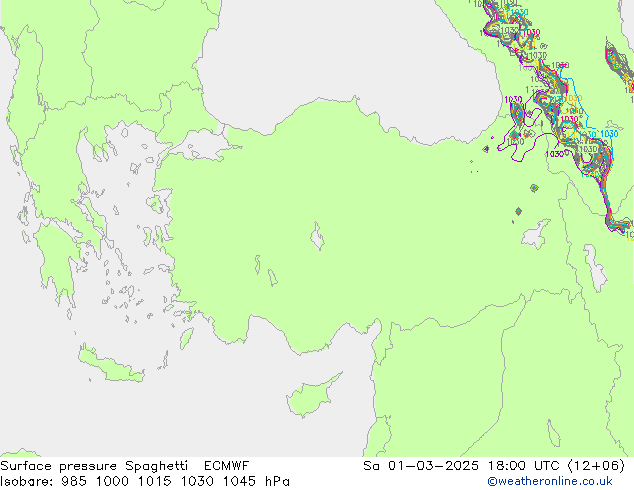
Task: Click the 'Surface pressure Spaghetti ECMWF' title text
Action: [125, 466]
